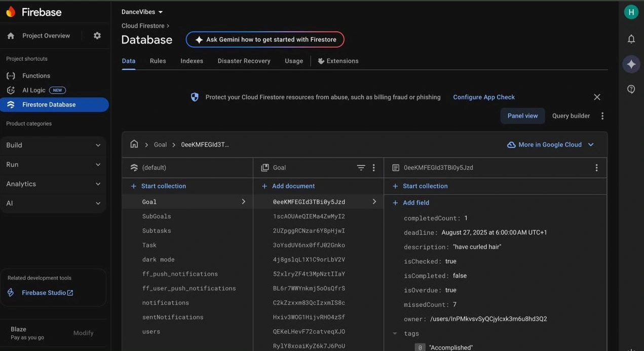The height and width of the screenshot is (351, 644).
Task: Expand the Run category
Action: click(x=53, y=165)
